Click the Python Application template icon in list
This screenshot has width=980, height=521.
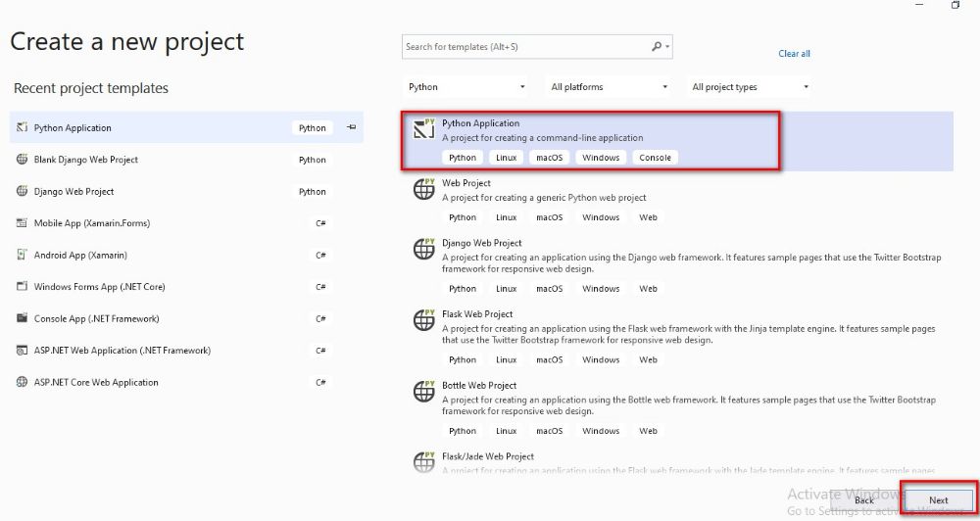pyautogui.click(x=424, y=128)
